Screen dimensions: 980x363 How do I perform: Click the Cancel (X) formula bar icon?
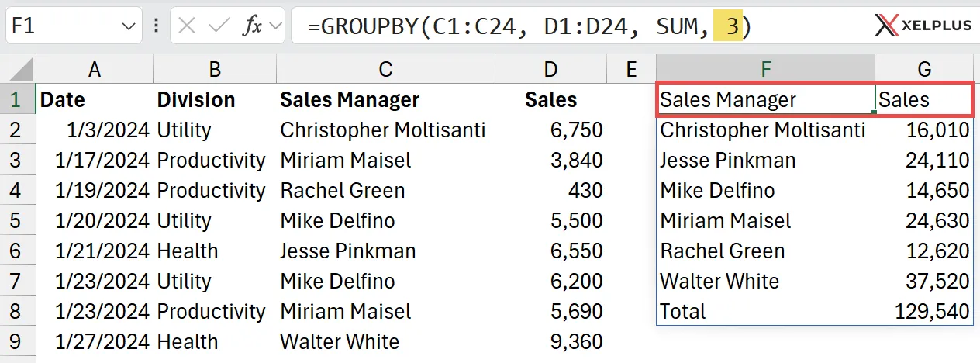coord(187,26)
